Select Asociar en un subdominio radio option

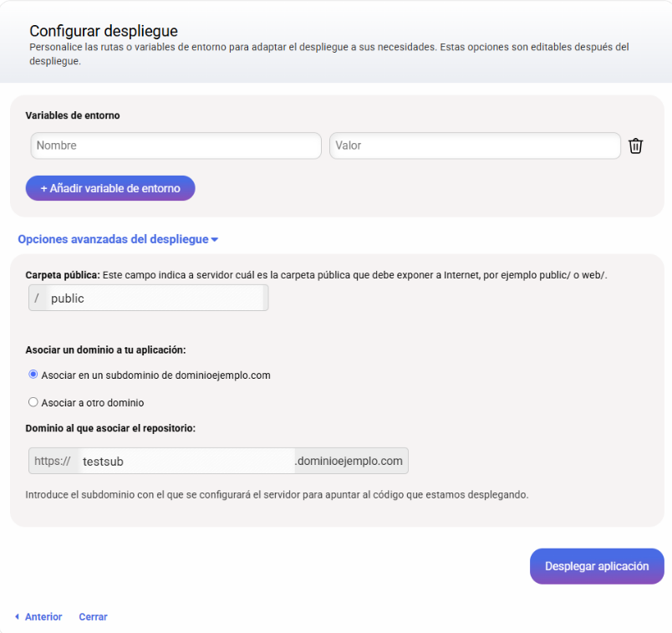(x=33, y=375)
